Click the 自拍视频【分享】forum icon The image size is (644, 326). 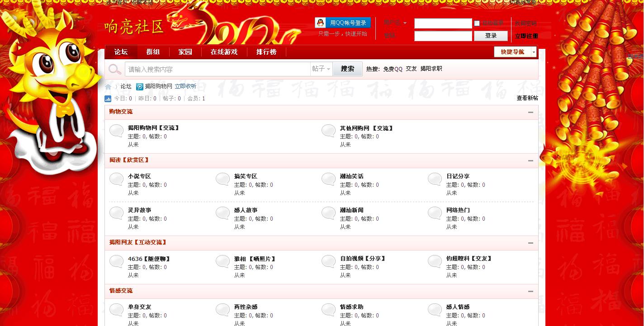(x=328, y=261)
